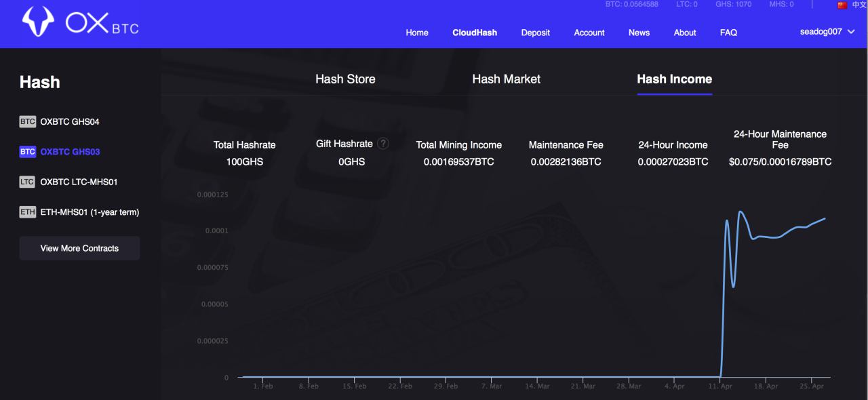Expand the seadog007 user dropdown
The height and width of the screenshot is (400, 868).
(x=827, y=32)
